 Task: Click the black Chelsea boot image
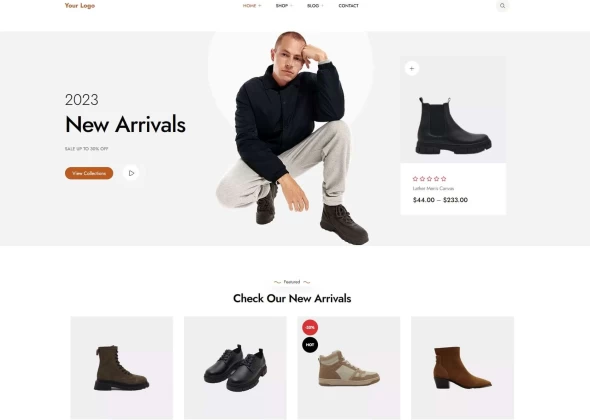tap(453, 126)
